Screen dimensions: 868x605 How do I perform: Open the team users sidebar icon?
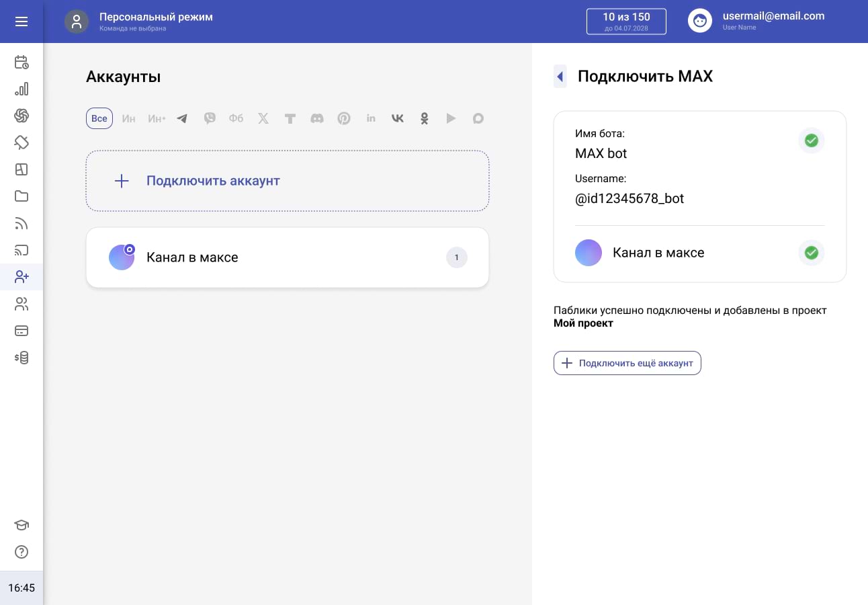[21, 305]
